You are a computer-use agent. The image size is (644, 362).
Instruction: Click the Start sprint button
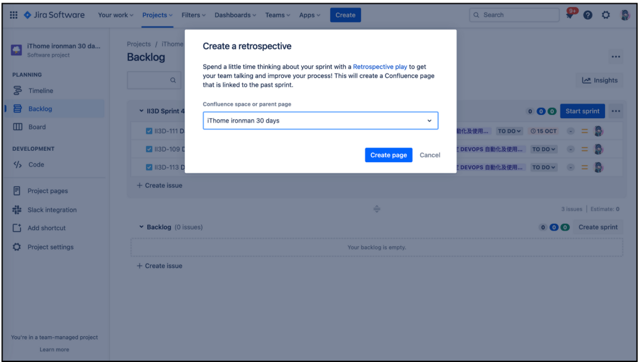pyautogui.click(x=582, y=111)
